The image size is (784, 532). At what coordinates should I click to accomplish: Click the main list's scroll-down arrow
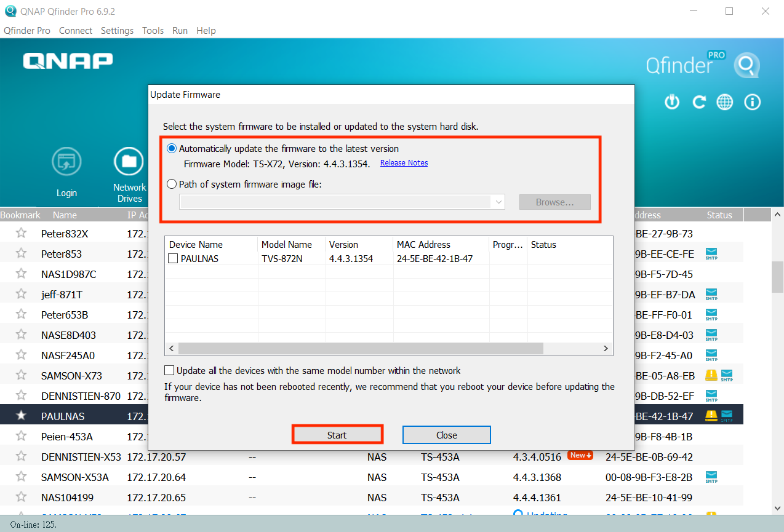777,509
